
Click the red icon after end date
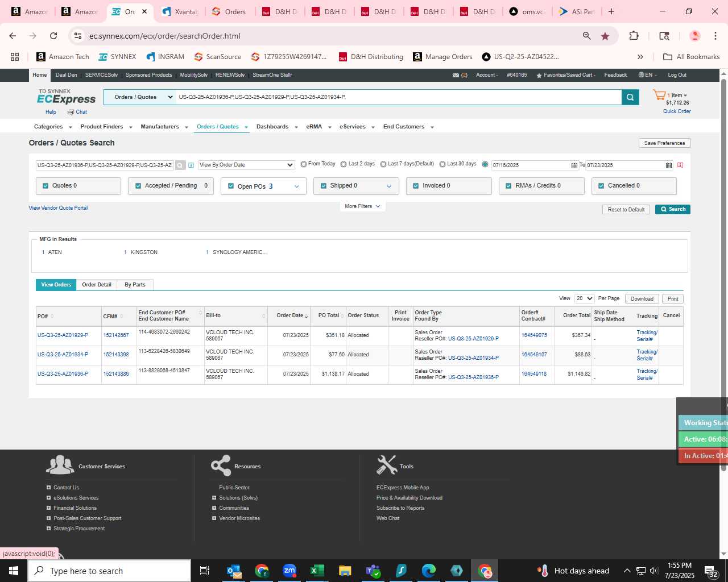click(680, 165)
